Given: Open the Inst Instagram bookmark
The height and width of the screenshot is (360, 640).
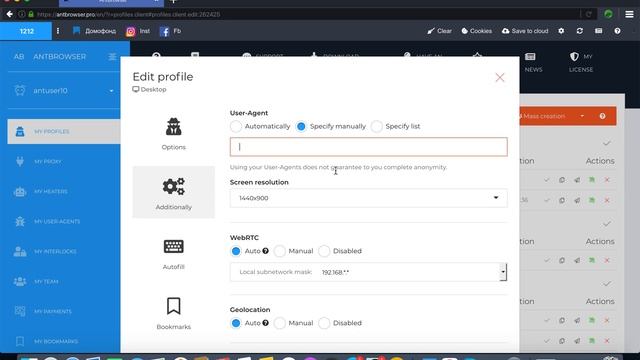Looking at the screenshot, I should point(138,31).
